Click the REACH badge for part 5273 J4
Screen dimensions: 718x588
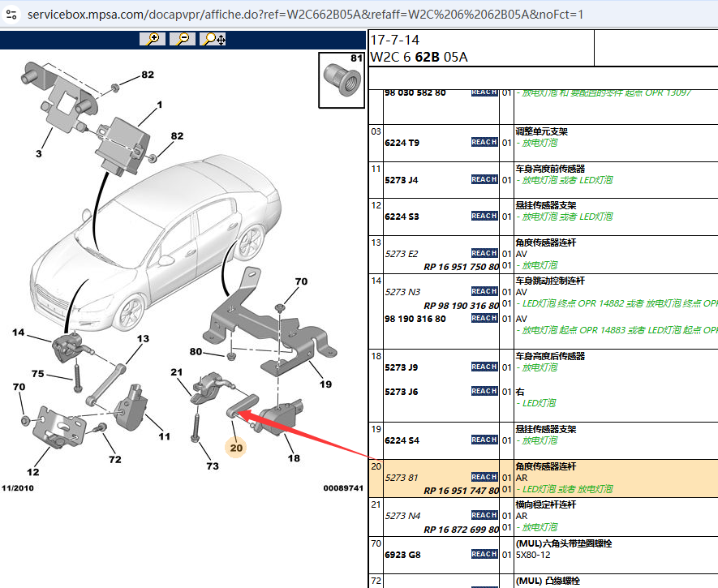(484, 179)
